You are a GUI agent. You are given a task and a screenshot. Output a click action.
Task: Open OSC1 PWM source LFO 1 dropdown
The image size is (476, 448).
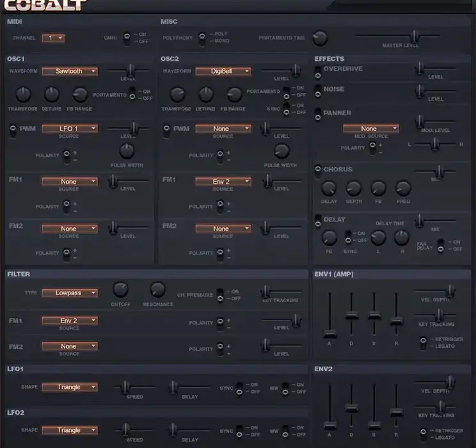70,129
